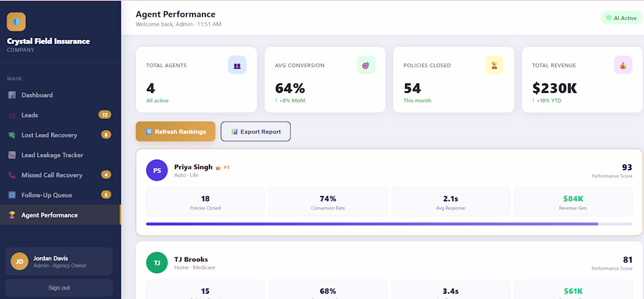
Task: Click the Policies Closed value 54
Action: point(412,88)
